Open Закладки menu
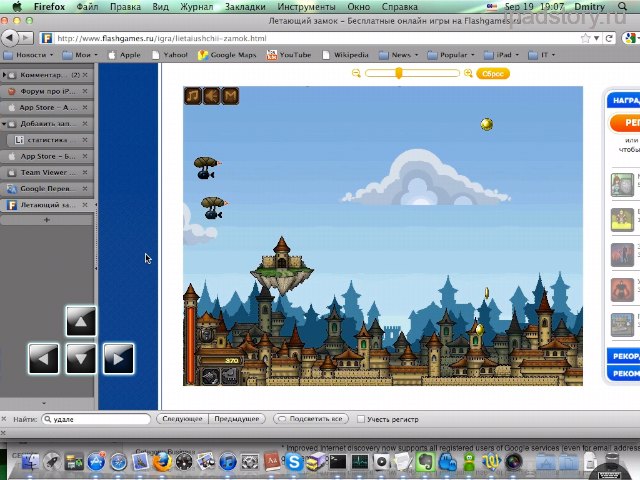This screenshot has width=640, height=480. click(x=245, y=7)
